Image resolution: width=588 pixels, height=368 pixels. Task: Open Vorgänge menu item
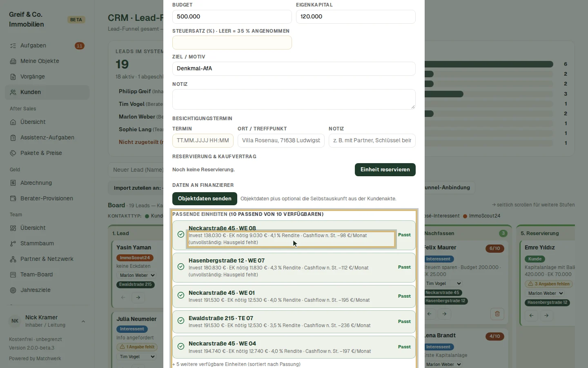click(x=47, y=77)
